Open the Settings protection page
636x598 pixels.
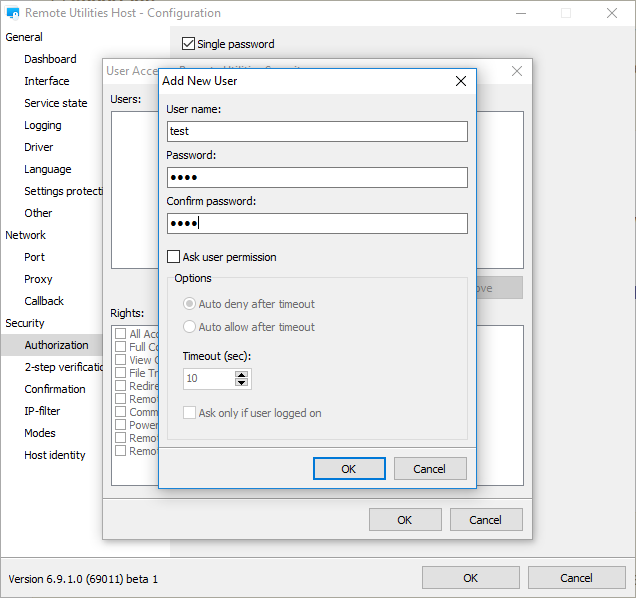point(63,191)
